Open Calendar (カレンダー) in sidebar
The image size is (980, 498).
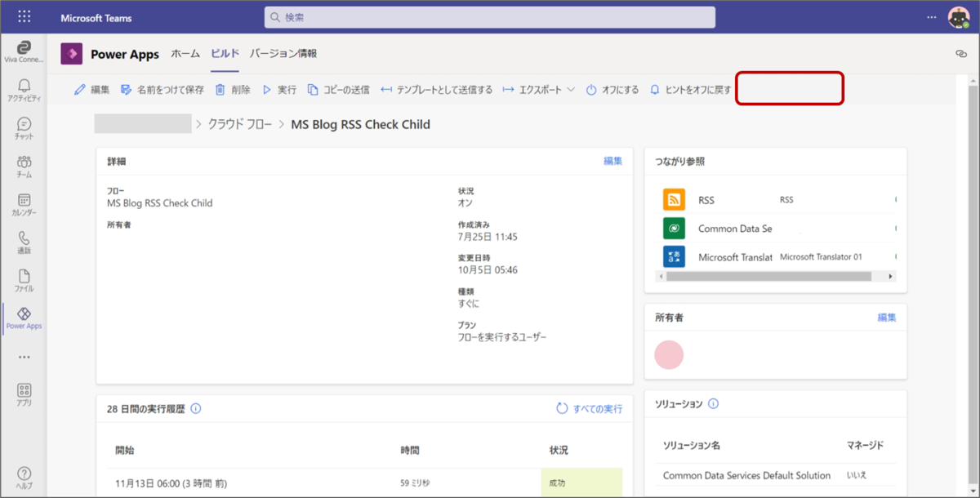(24, 205)
